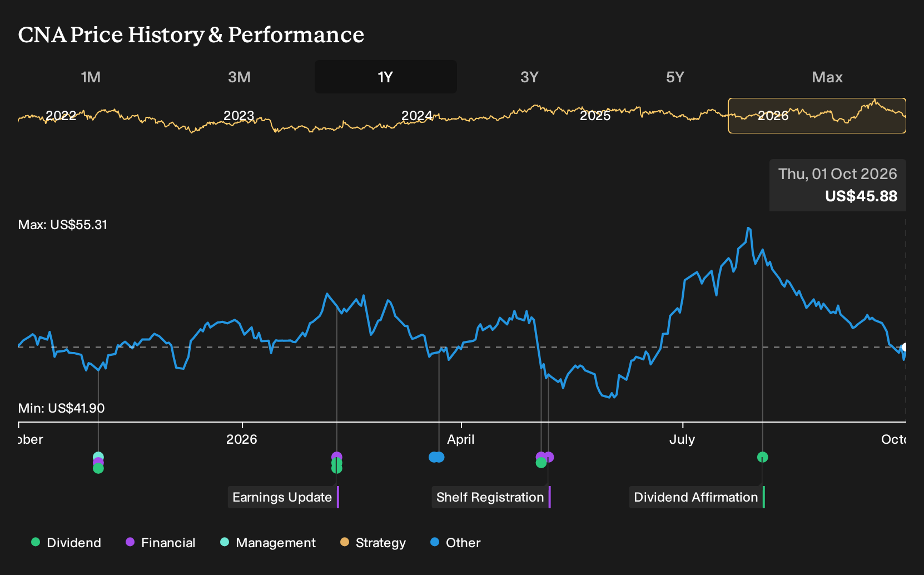Select the 1M time range tab

91,77
